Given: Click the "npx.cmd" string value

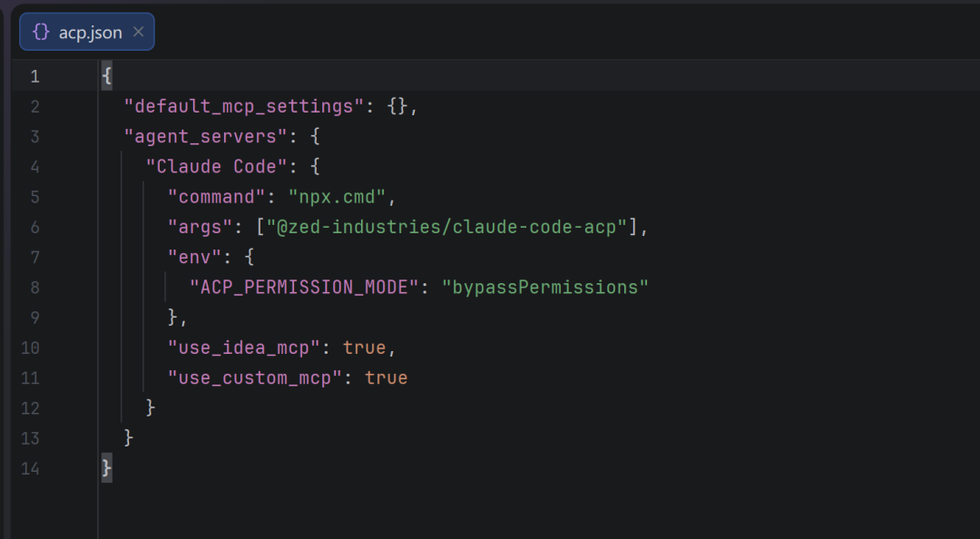Looking at the screenshot, I should point(338,197).
